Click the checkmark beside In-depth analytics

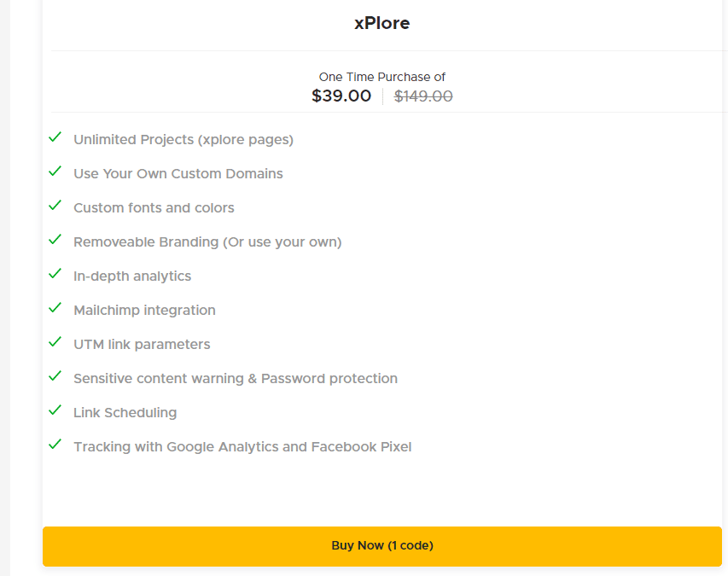[55, 274]
